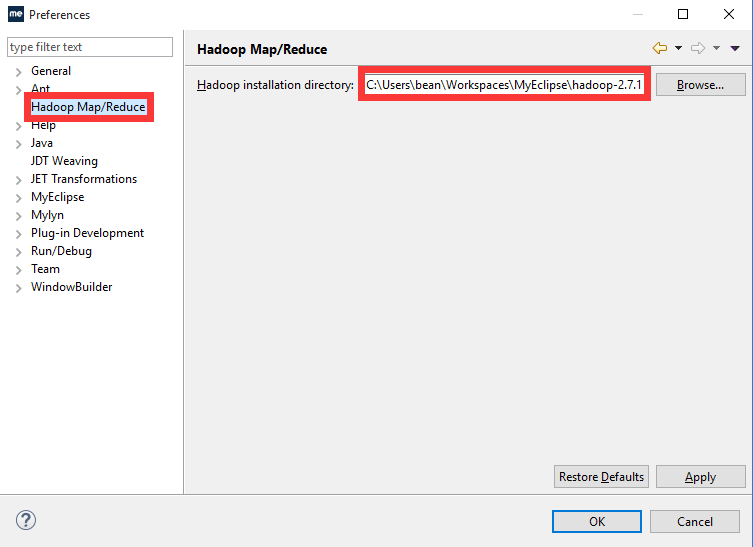Image resolution: width=753 pixels, height=547 pixels.
Task: Select JDT Weaving preference page
Action: click(x=64, y=161)
